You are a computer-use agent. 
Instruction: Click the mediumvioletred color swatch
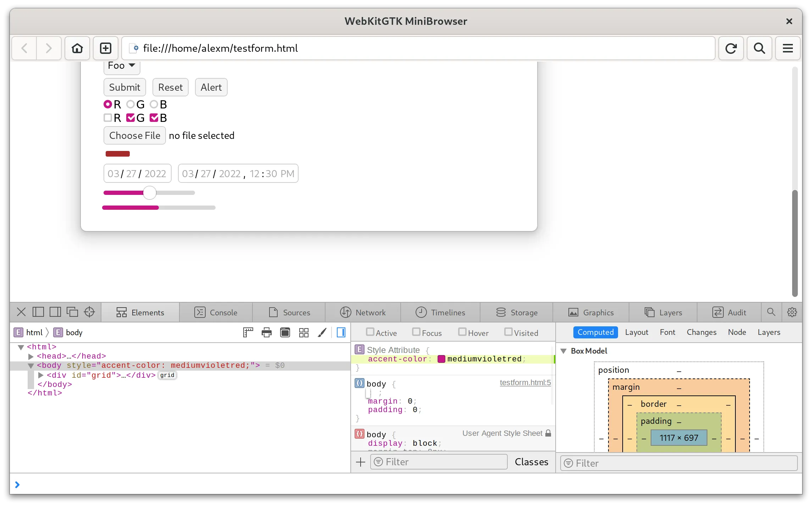(441, 359)
